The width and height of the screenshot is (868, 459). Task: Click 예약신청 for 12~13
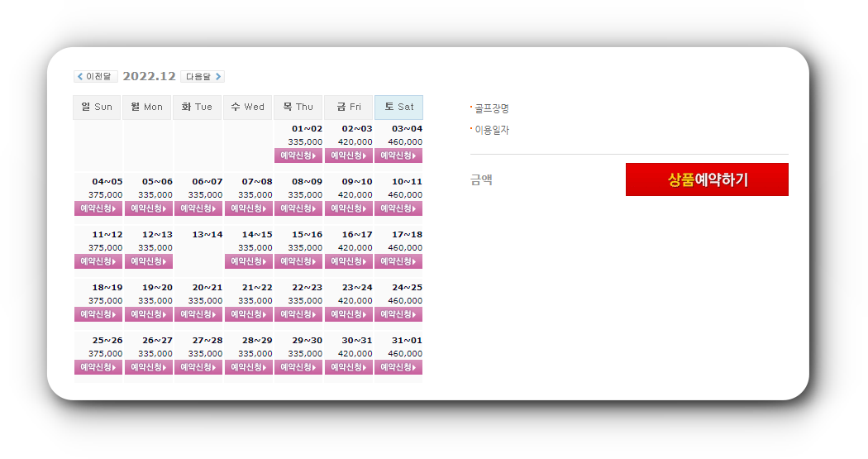tap(148, 261)
